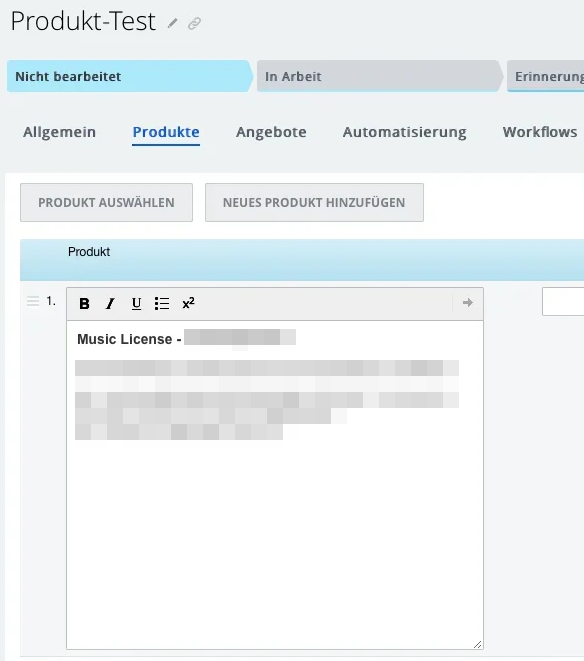Select the Nicht bearbeitet stage

coord(130,76)
